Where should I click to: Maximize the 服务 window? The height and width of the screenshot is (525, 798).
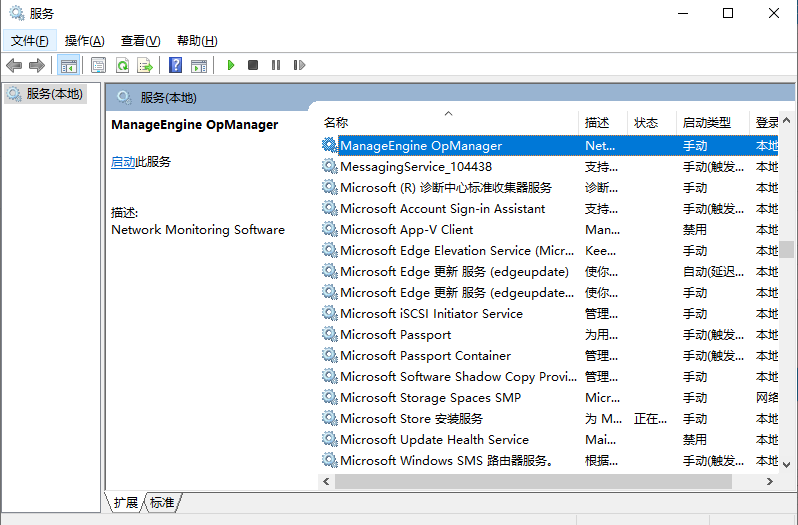pyautogui.click(x=728, y=13)
